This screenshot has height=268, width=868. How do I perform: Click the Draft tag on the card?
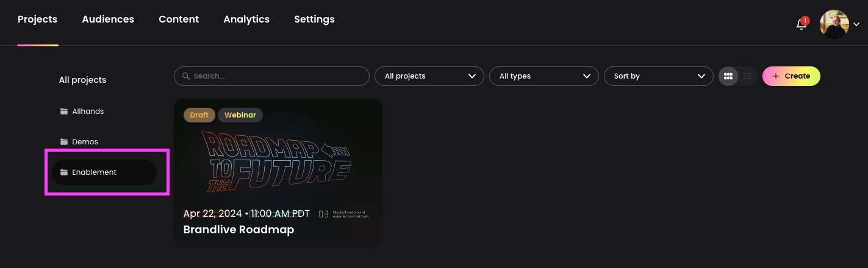pyautogui.click(x=199, y=115)
